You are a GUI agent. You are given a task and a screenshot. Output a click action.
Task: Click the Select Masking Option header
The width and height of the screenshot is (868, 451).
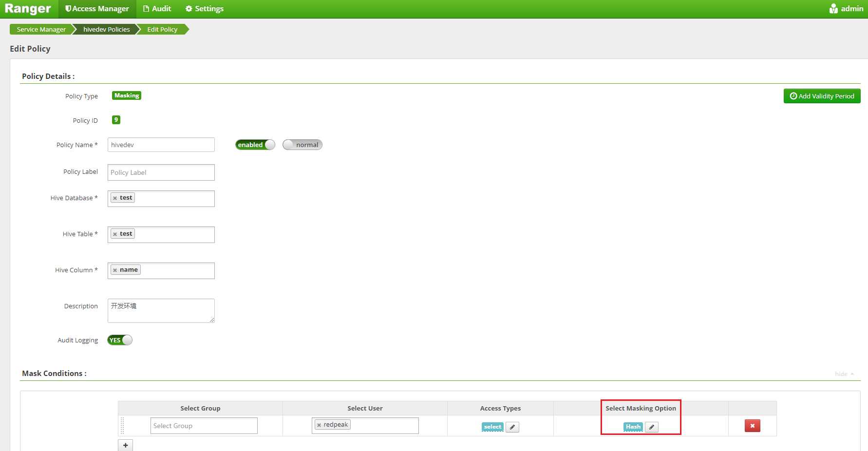tap(641, 408)
